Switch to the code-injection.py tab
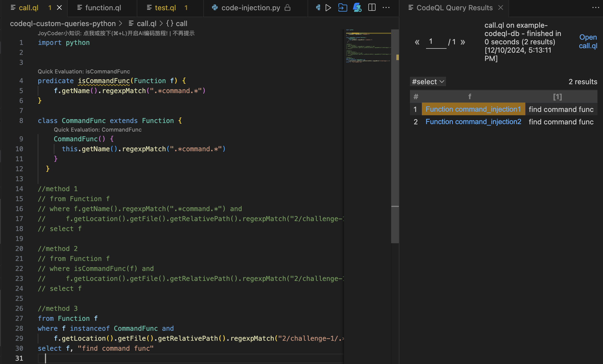 click(250, 8)
